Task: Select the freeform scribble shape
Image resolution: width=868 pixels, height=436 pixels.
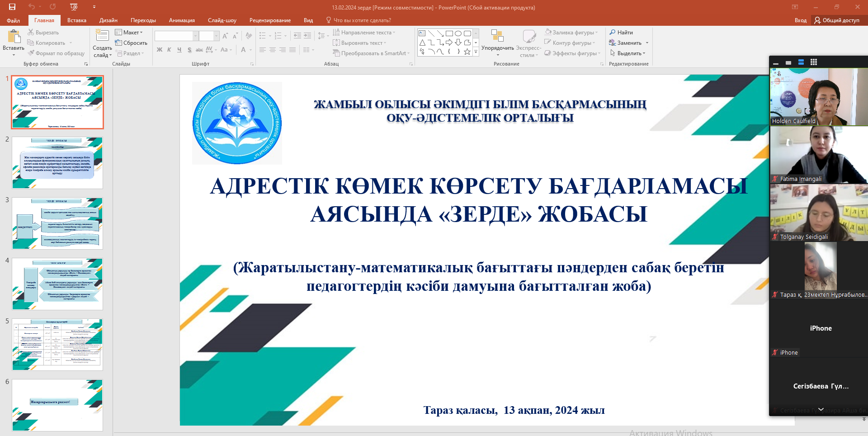Action: tap(422, 52)
